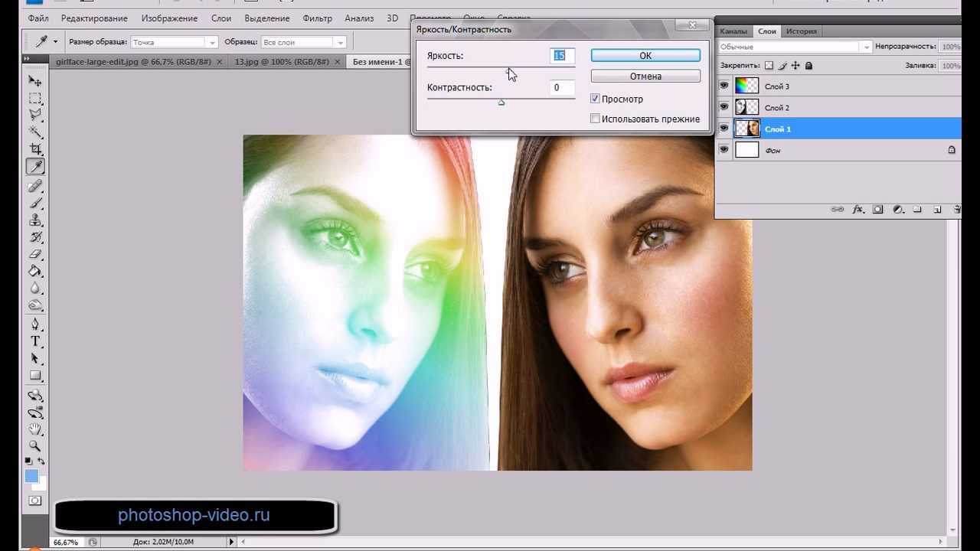Select the Magic Wand tool
The width and height of the screenshot is (980, 551).
[35, 132]
